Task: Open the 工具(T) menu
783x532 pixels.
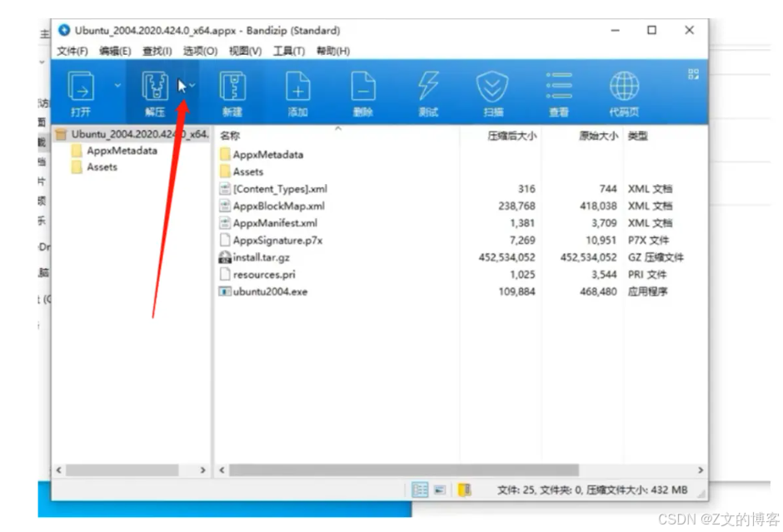Action: [x=289, y=51]
